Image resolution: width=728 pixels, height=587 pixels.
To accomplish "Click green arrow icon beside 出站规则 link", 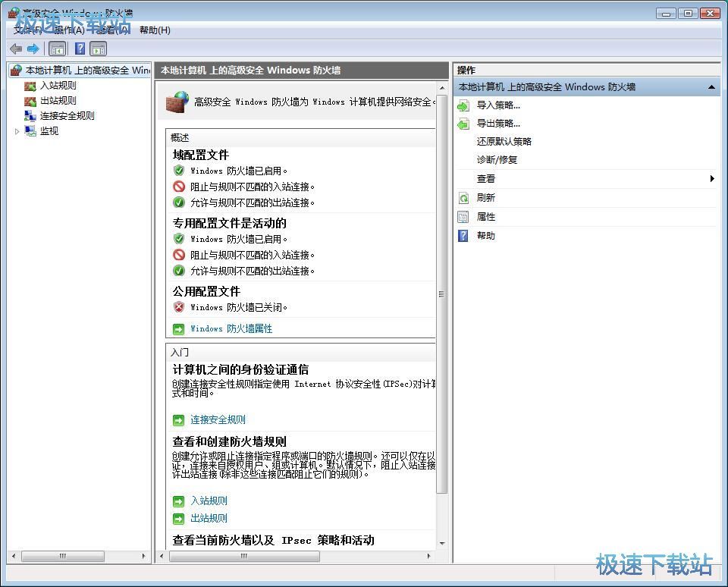I will [x=178, y=519].
